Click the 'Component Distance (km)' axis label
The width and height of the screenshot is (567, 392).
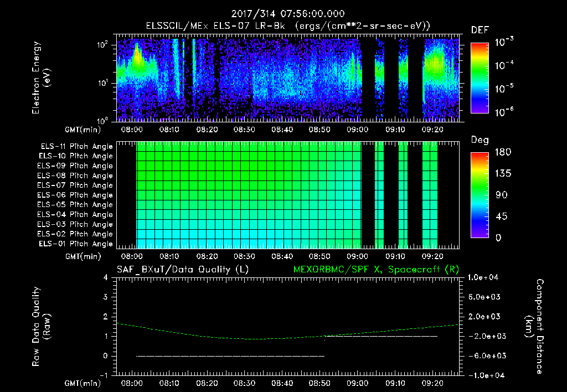[534, 327]
